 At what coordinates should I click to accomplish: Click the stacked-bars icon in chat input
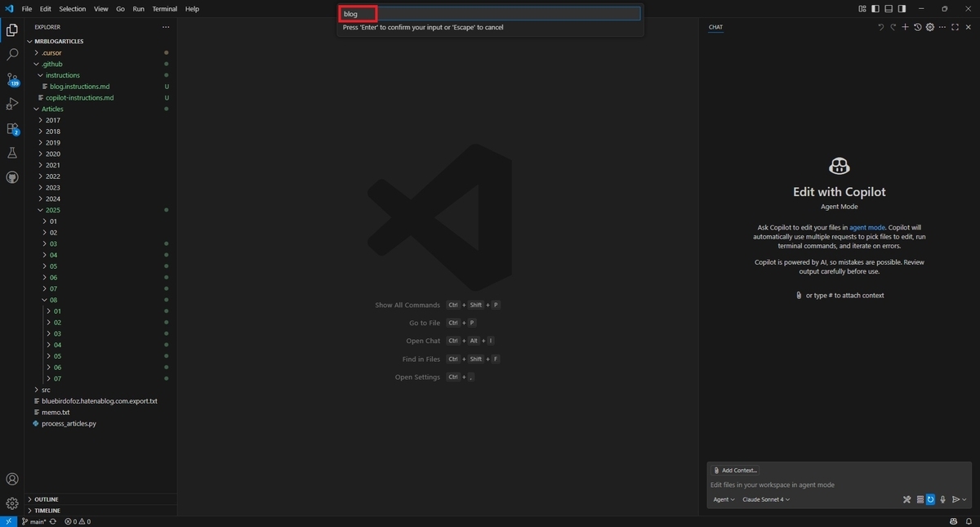[920, 499]
